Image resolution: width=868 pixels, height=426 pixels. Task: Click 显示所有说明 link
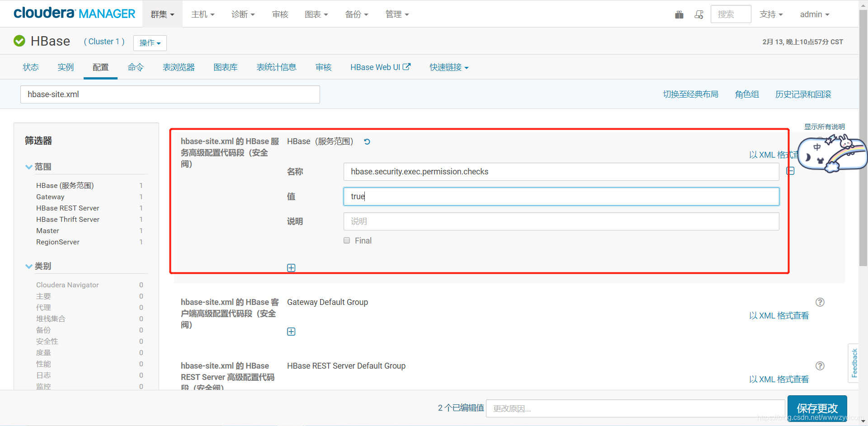click(824, 126)
